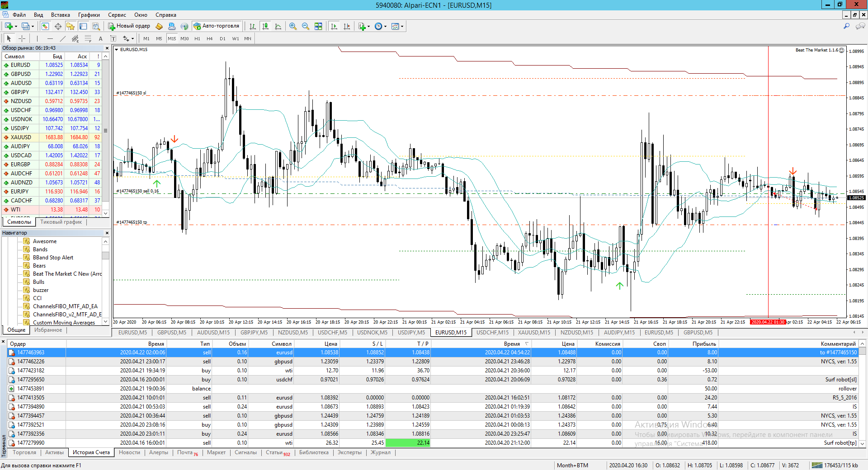Image resolution: width=868 pixels, height=470 pixels.
Task: Zoom in on the chart
Action: (x=293, y=26)
